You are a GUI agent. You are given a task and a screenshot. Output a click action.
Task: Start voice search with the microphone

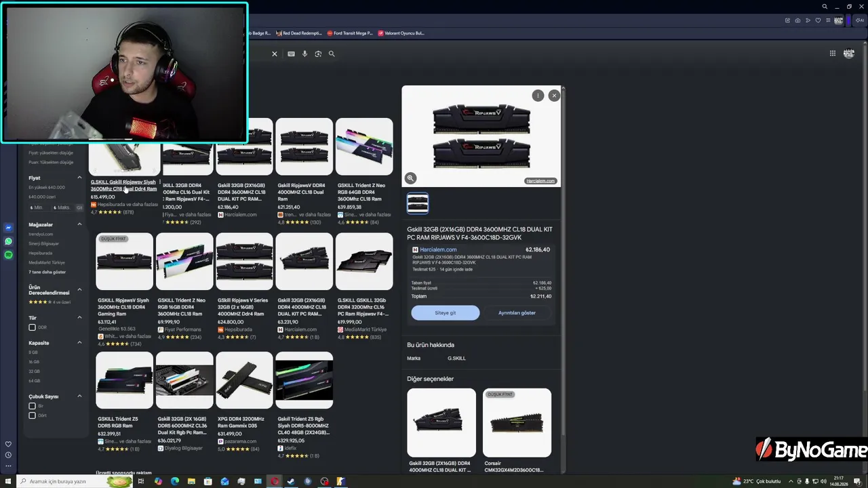click(x=304, y=54)
